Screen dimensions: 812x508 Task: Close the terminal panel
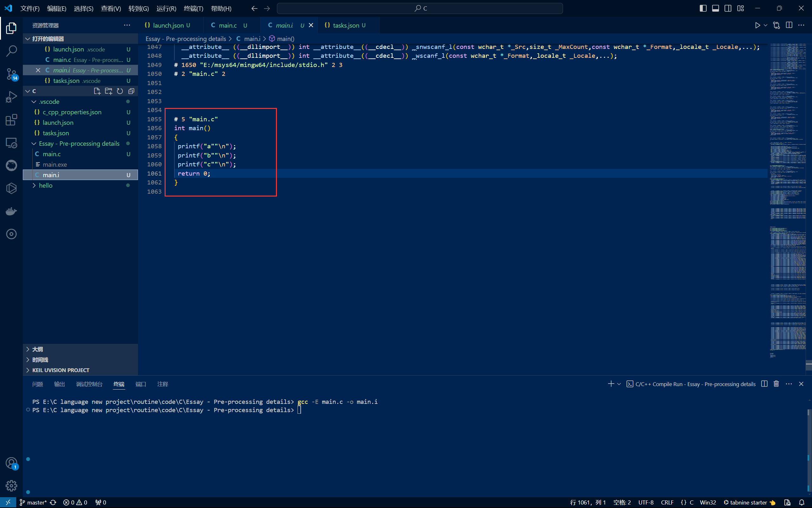pos(801,384)
